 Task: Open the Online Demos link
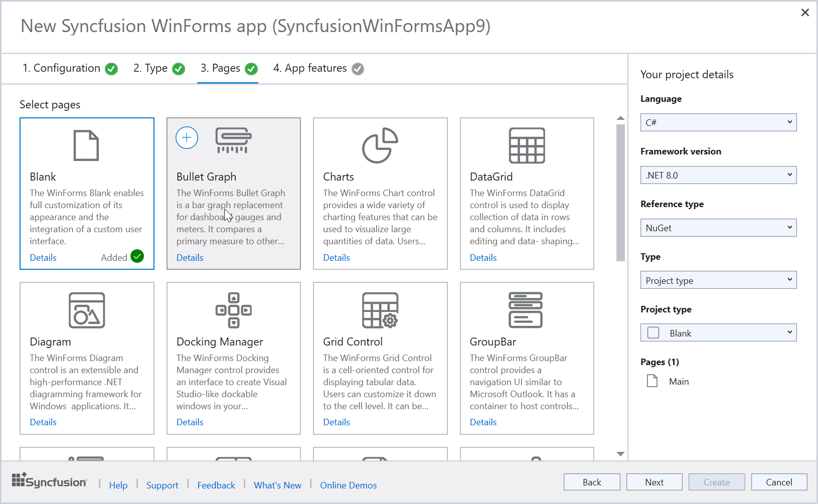348,485
